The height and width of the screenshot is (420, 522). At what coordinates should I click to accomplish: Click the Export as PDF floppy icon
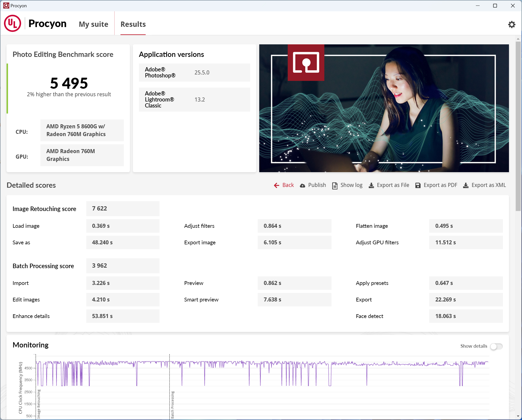point(418,185)
